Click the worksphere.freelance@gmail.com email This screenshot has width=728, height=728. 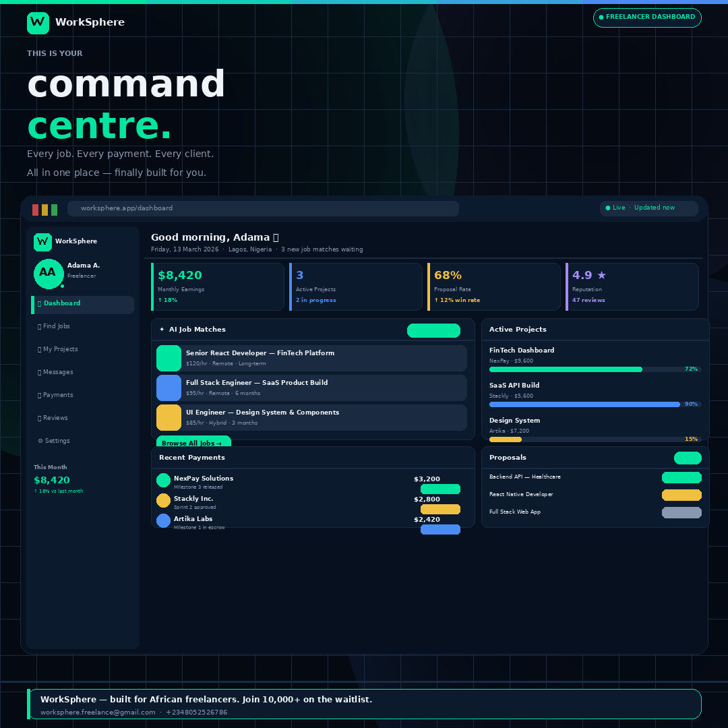pos(98,712)
